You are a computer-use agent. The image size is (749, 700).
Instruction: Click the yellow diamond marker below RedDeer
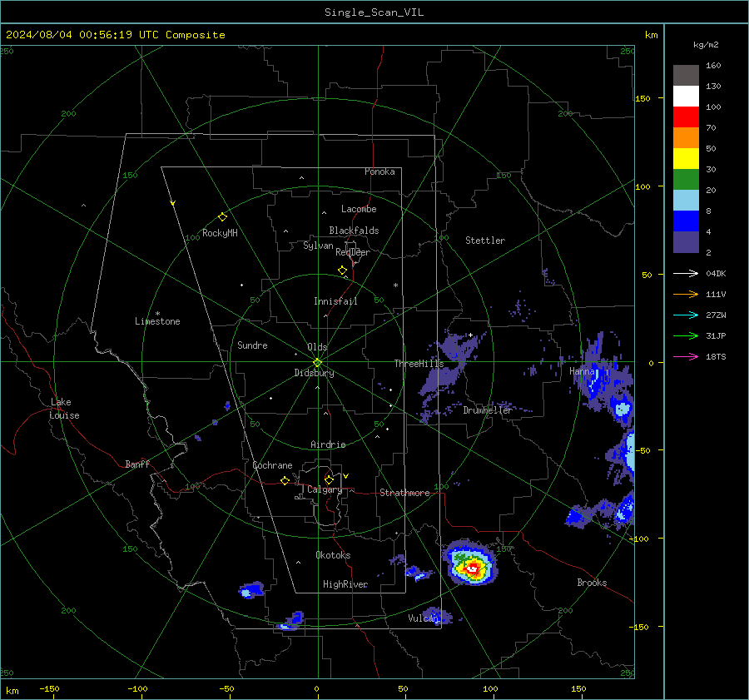(342, 271)
